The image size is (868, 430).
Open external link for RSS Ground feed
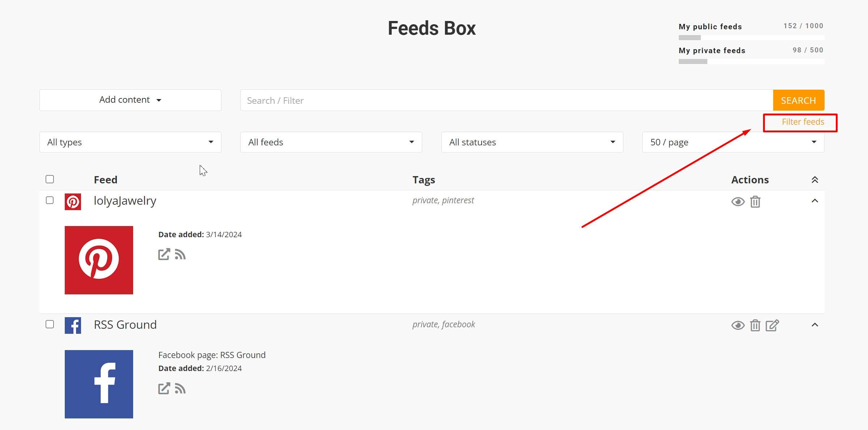coord(164,388)
